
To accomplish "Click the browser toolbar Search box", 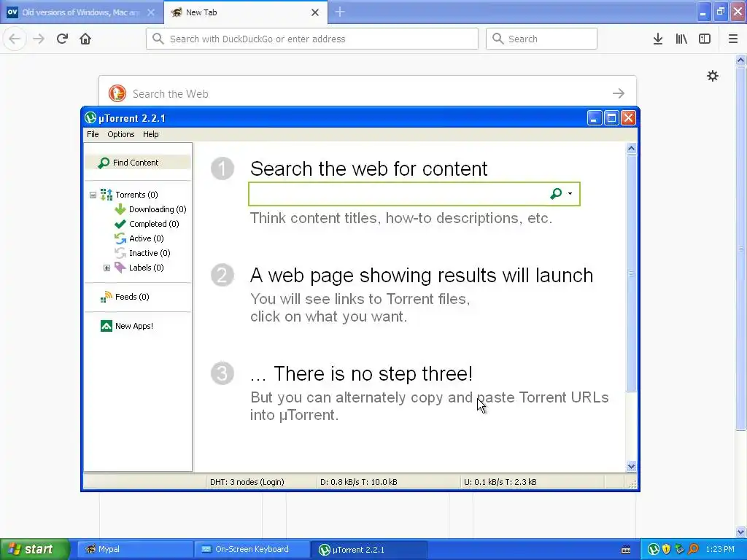I will (x=541, y=39).
